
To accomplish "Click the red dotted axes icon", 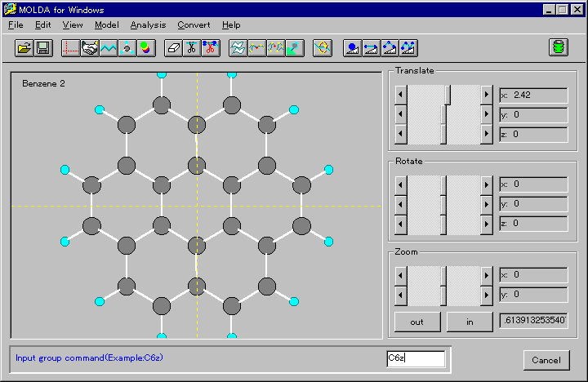I will [x=70, y=48].
